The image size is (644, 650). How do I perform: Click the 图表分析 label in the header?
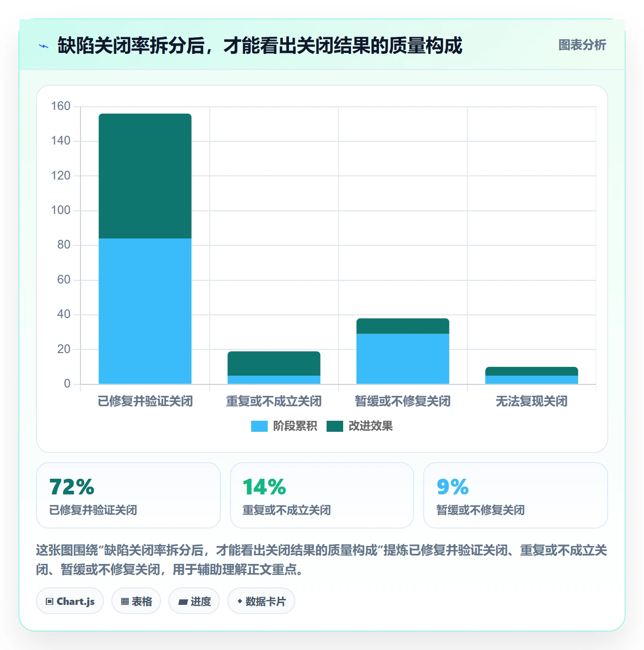pyautogui.click(x=582, y=45)
